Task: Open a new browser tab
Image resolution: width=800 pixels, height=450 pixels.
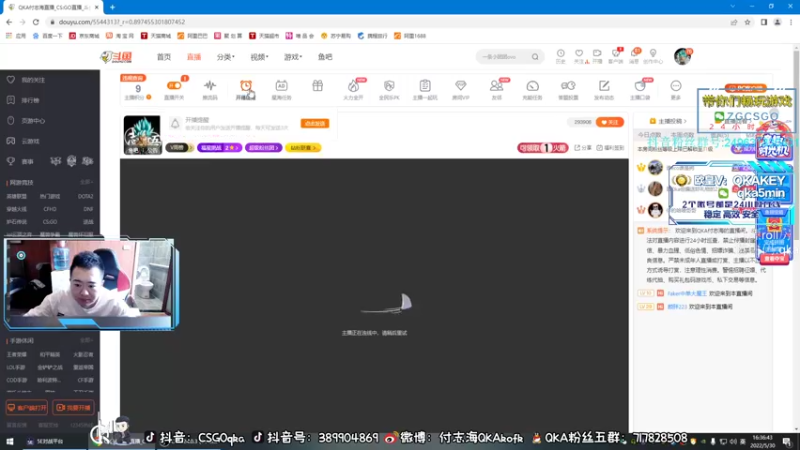Action: [x=112, y=7]
